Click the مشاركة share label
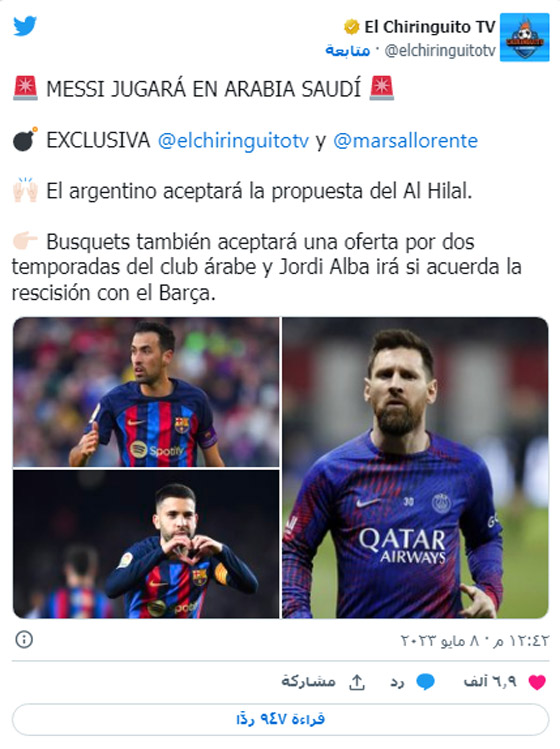The width and height of the screenshot is (560, 749). (x=308, y=682)
